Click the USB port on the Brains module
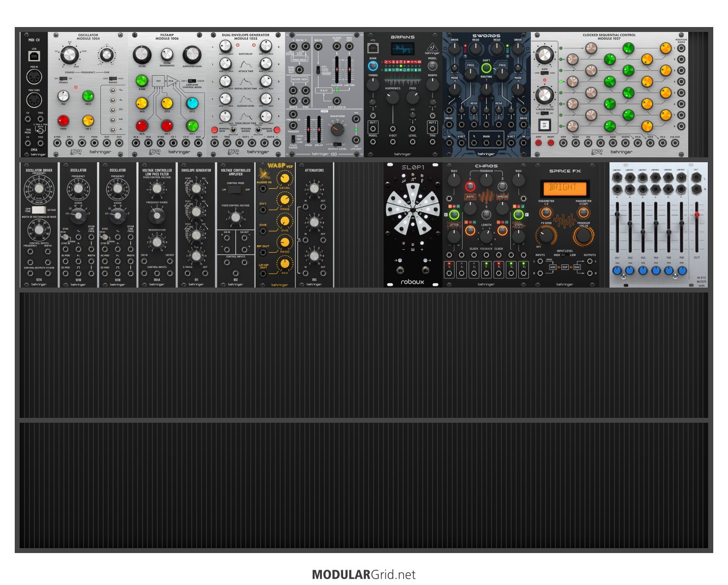Viewport: 728px width, 585px height. 373,48
